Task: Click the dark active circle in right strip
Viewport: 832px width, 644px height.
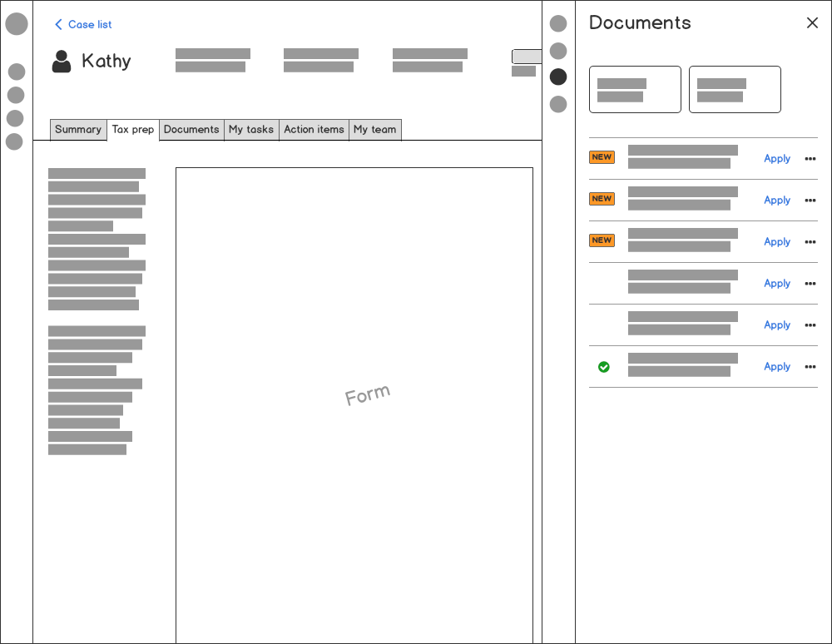Action: (558, 77)
